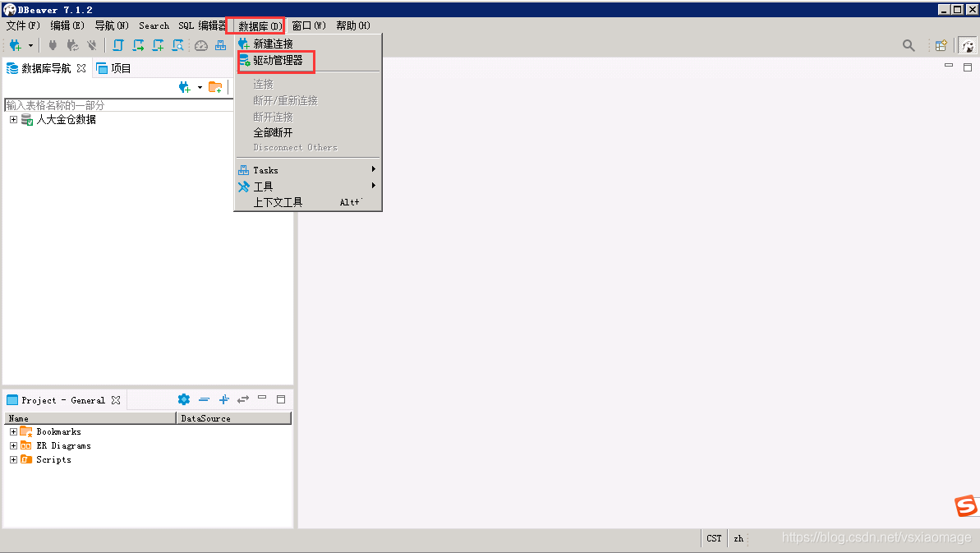Select 驱动管理器 from the open menu
Viewport: 980px width, 553px height.
275,61
